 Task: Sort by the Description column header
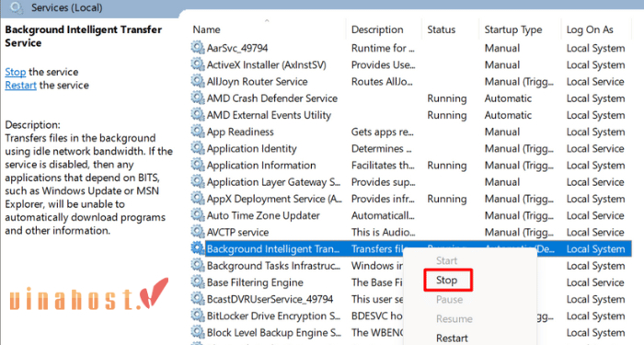click(x=377, y=29)
